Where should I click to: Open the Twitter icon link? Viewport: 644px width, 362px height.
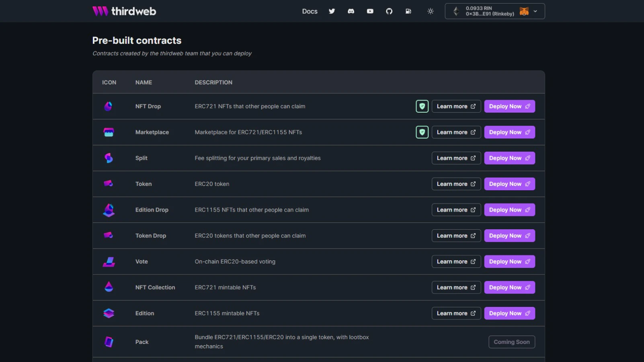coord(332,11)
